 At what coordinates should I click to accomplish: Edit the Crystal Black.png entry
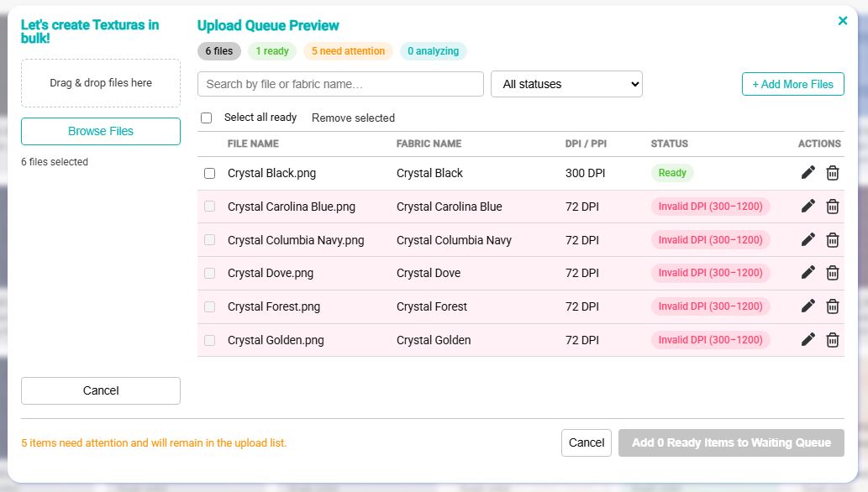[x=808, y=173]
